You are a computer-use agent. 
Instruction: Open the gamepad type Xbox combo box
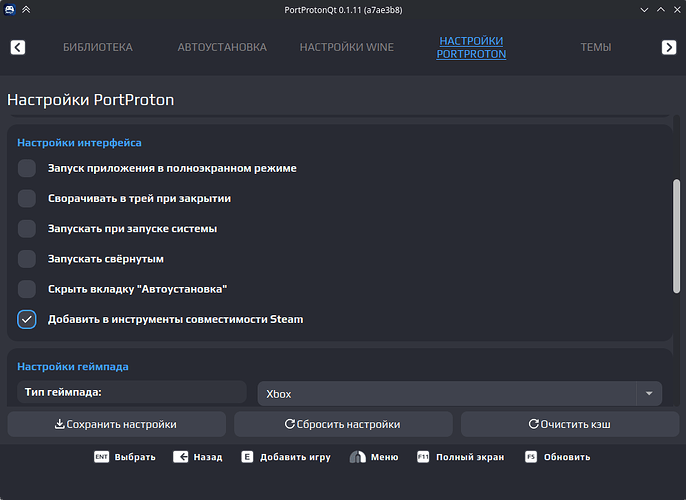coord(459,394)
